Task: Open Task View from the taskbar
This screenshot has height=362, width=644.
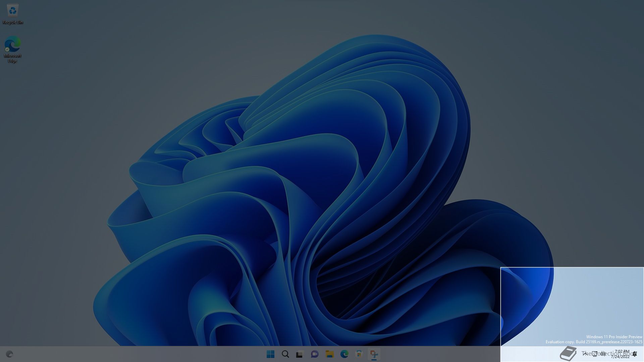Action: coord(300,354)
